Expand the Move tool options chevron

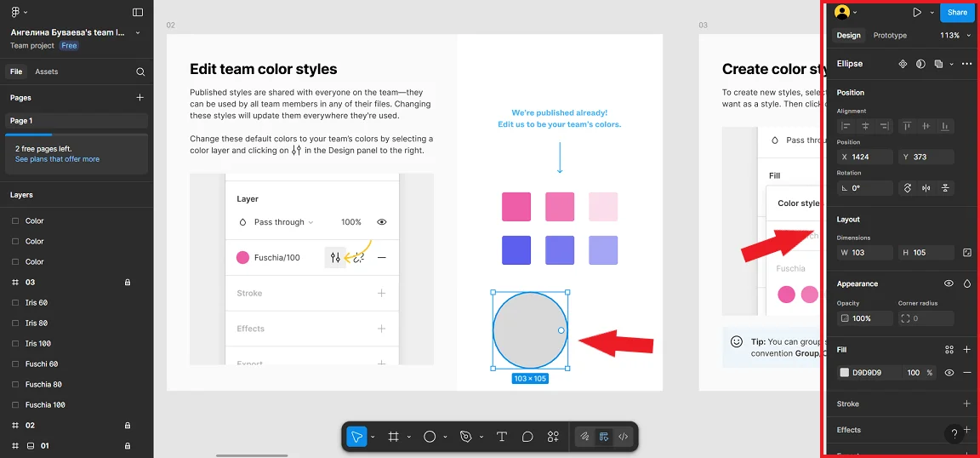[373, 437]
